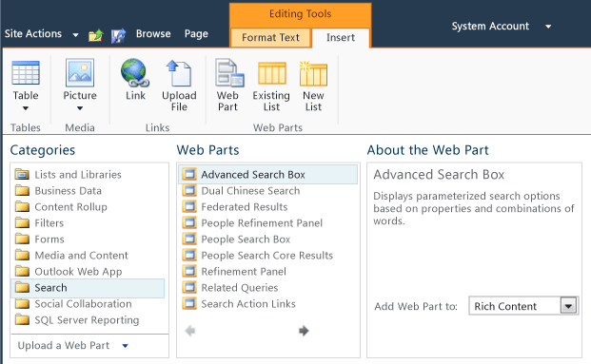The image size is (591, 364).
Task: Click the Picture icon in Media group
Action: pyautogui.click(x=80, y=72)
